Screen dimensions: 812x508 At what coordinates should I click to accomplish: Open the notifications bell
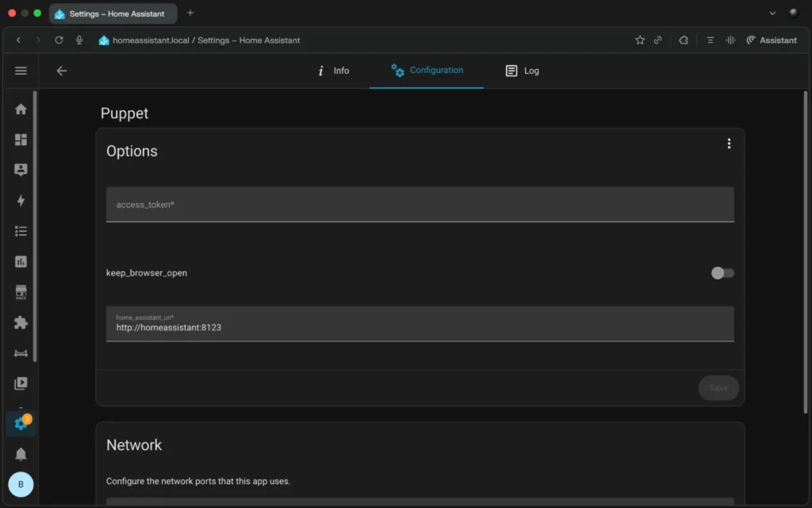21,454
